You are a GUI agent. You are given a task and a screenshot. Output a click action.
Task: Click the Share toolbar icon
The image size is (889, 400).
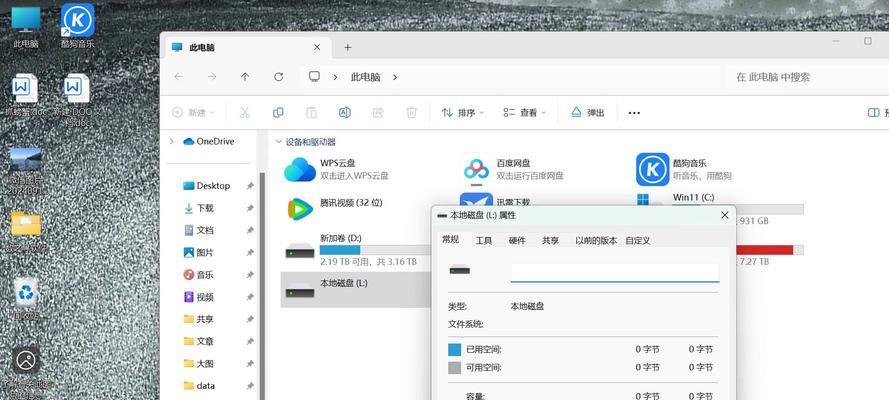click(378, 113)
